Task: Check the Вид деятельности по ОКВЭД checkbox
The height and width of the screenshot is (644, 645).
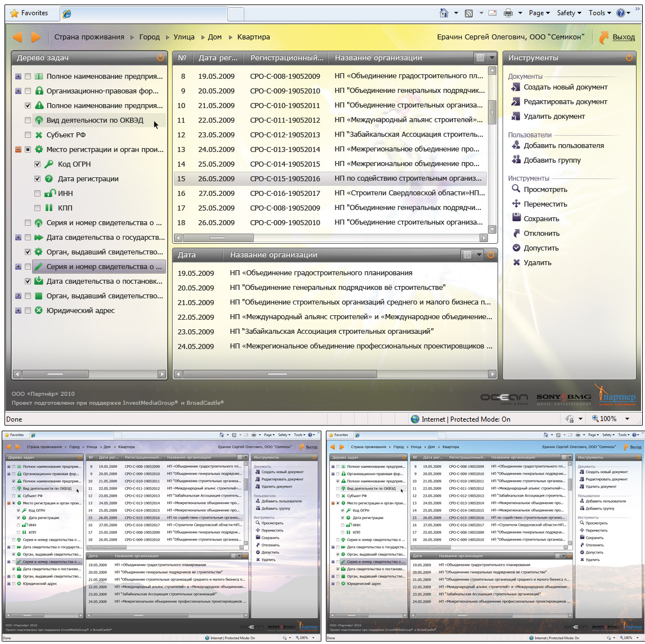Action: (28, 120)
